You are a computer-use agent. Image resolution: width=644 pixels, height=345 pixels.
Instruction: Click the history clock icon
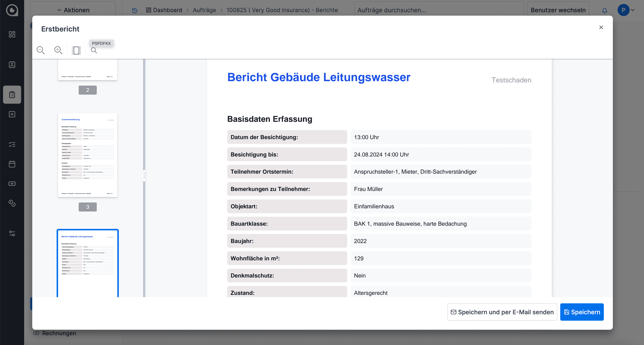(134, 10)
